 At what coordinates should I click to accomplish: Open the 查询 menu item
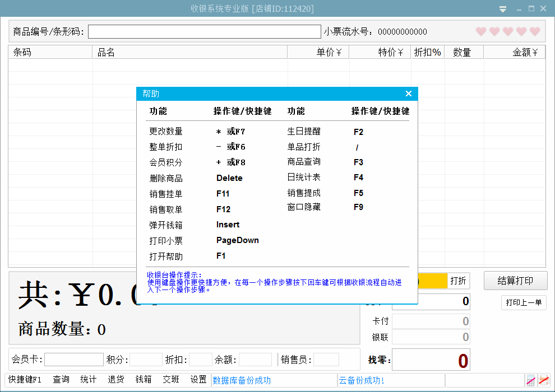pos(61,380)
